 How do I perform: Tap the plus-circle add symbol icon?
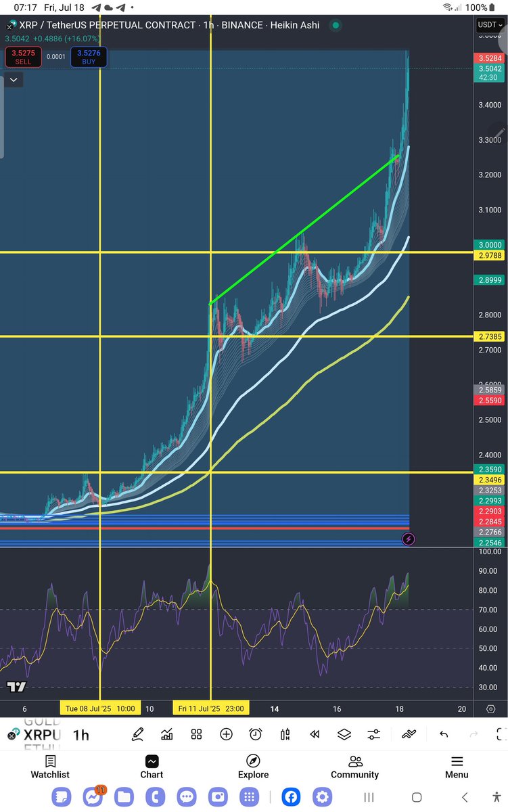(226, 734)
